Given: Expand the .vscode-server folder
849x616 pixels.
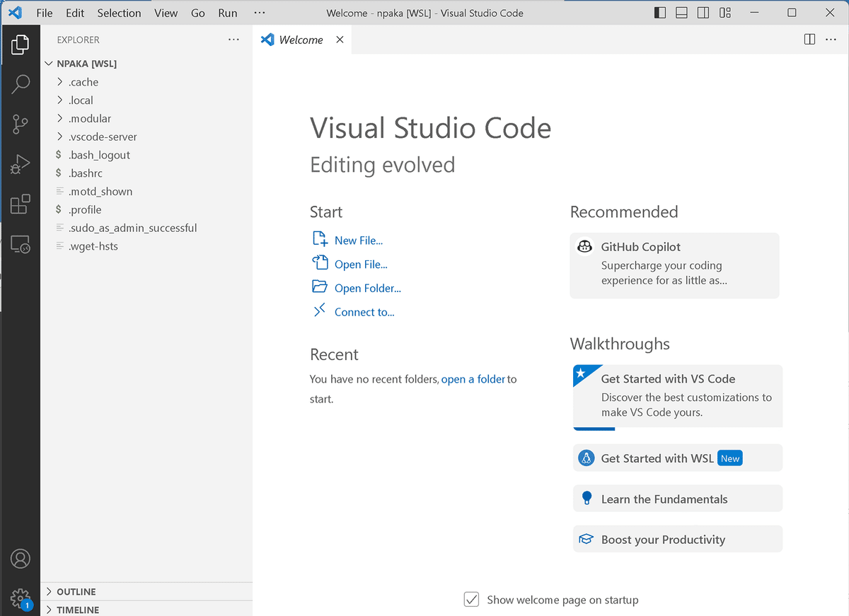Looking at the screenshot, I should (103, 136).
